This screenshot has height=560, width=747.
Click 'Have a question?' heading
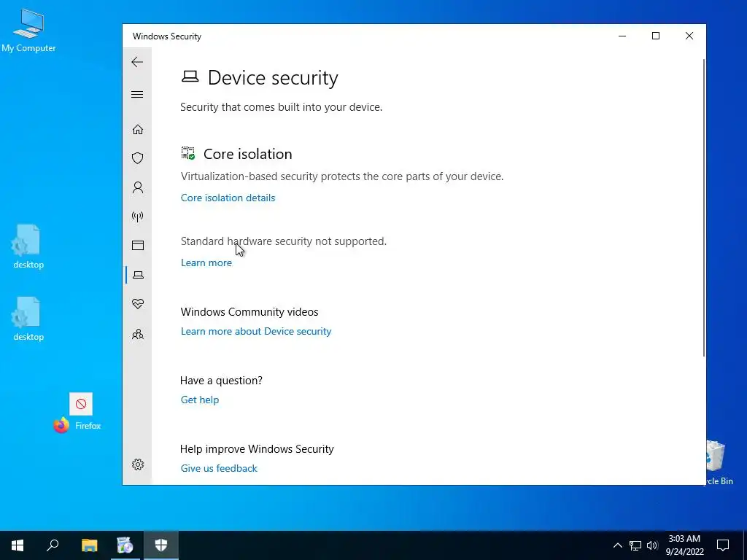(221, 381)
